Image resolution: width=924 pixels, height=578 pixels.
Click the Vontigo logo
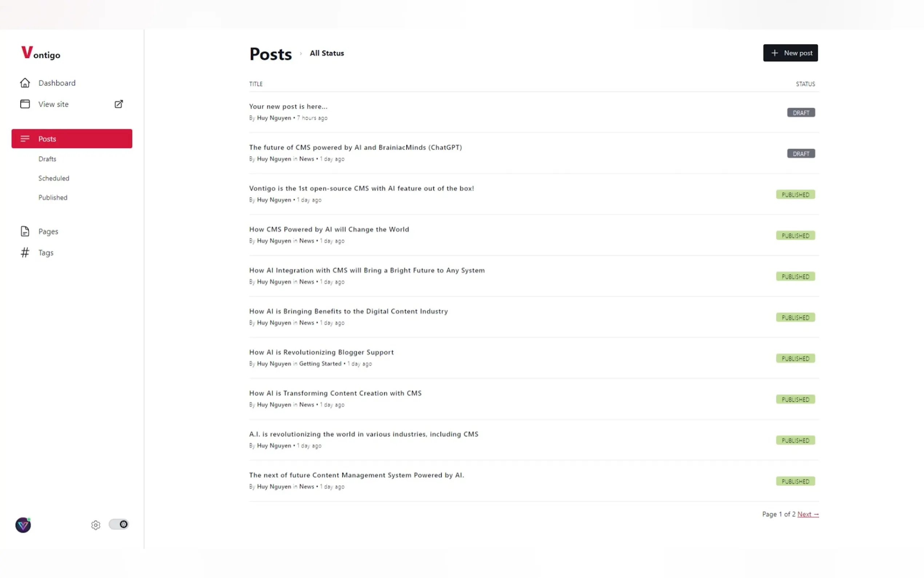[40, 53]
